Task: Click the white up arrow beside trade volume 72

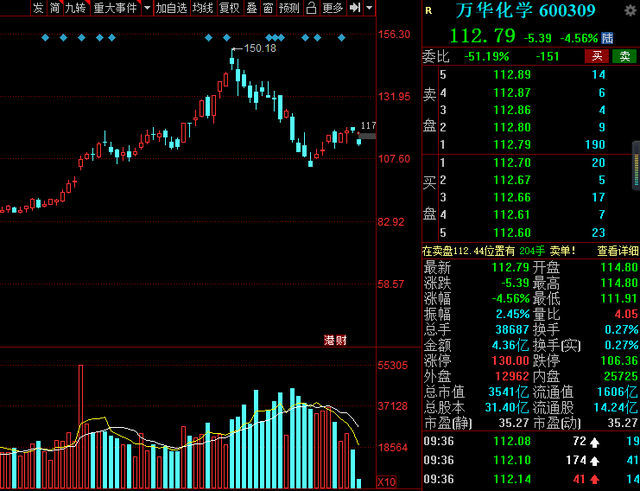Action: pyautogui.click(x=595, y=442)
